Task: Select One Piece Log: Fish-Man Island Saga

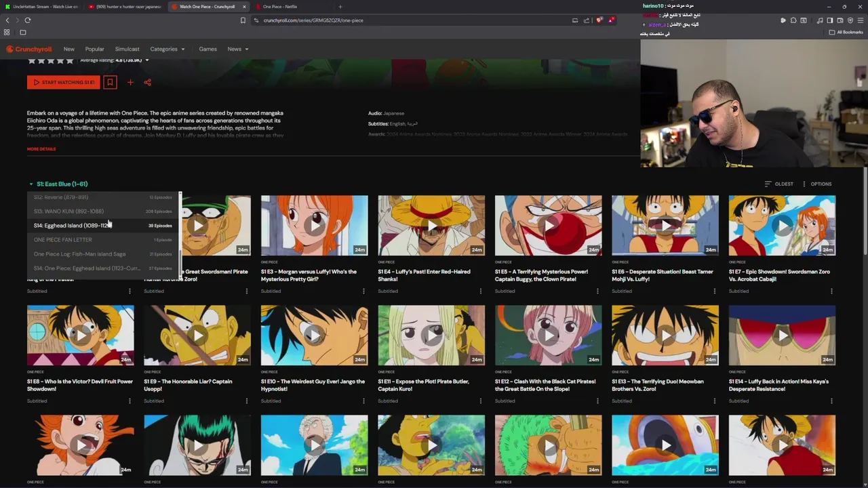Action: coord(103,254)
